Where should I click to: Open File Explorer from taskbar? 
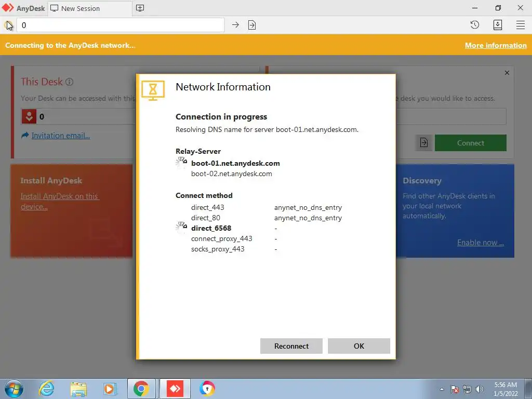(78, 389)
